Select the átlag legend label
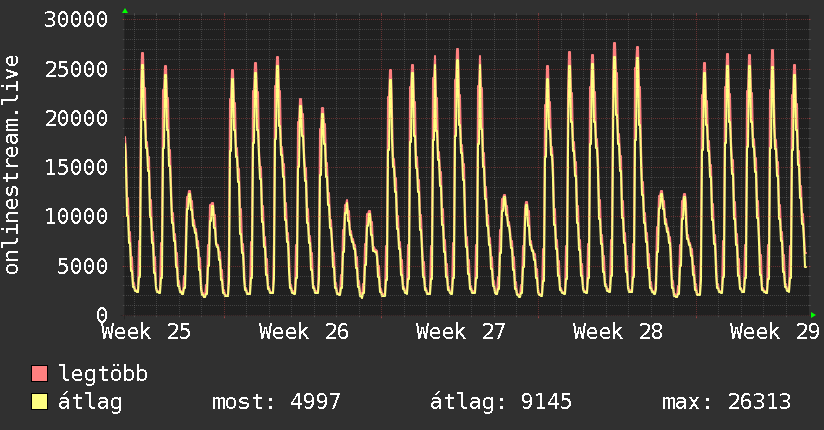 (x=90, y=402)
